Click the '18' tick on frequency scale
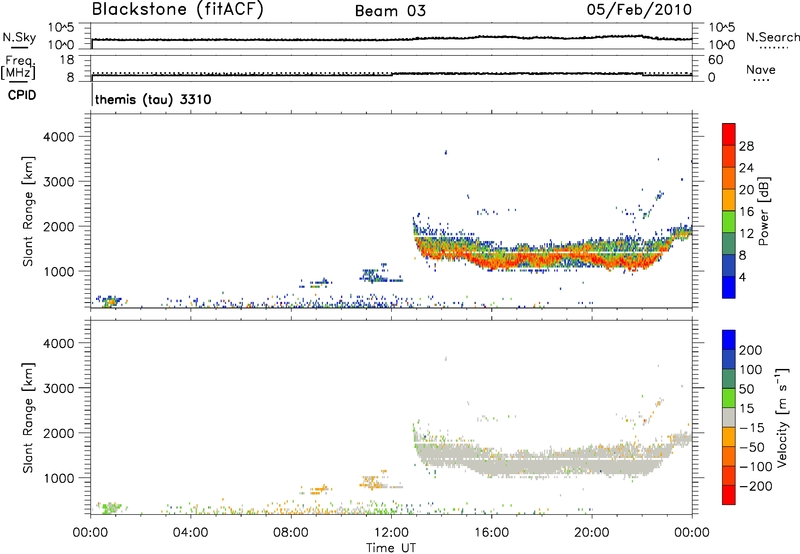Image resolution: width=800 pixels, height=554 pixels. [67, 60]
